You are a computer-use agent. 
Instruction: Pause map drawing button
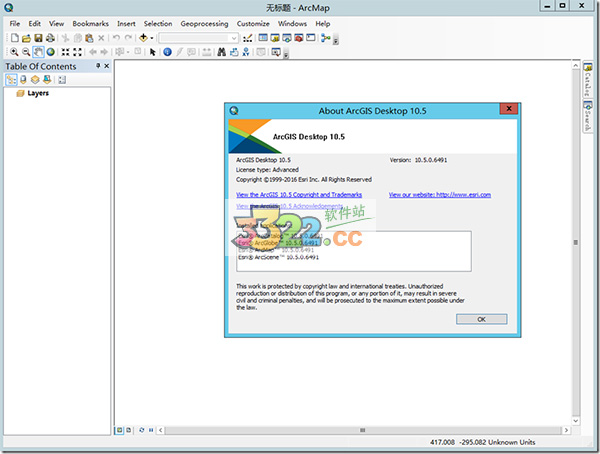pyautogui.click(x=151, y=430)
